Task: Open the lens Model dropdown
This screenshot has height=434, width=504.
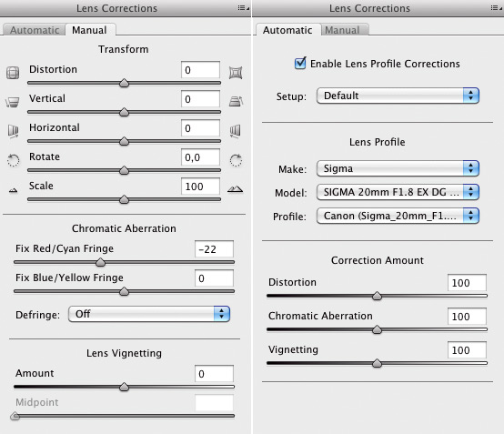Action: point(398,192)
